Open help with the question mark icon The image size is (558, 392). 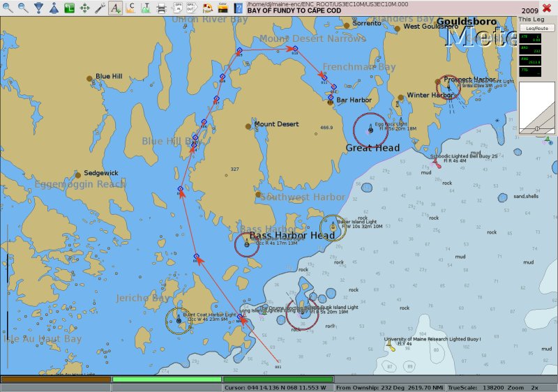(239, 8)
